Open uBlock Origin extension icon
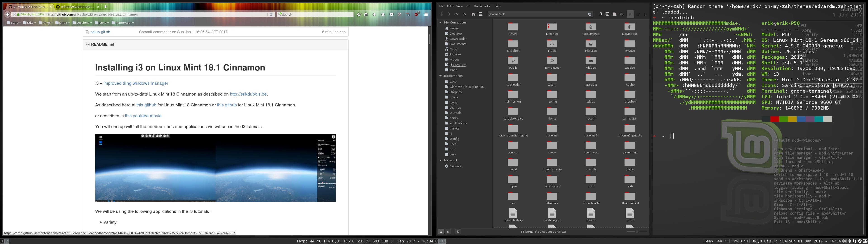This screenshot has height=244, width=868. point(417,14)
